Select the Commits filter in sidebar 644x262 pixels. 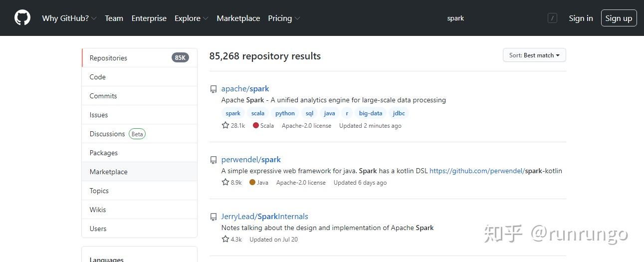point(139,96)
